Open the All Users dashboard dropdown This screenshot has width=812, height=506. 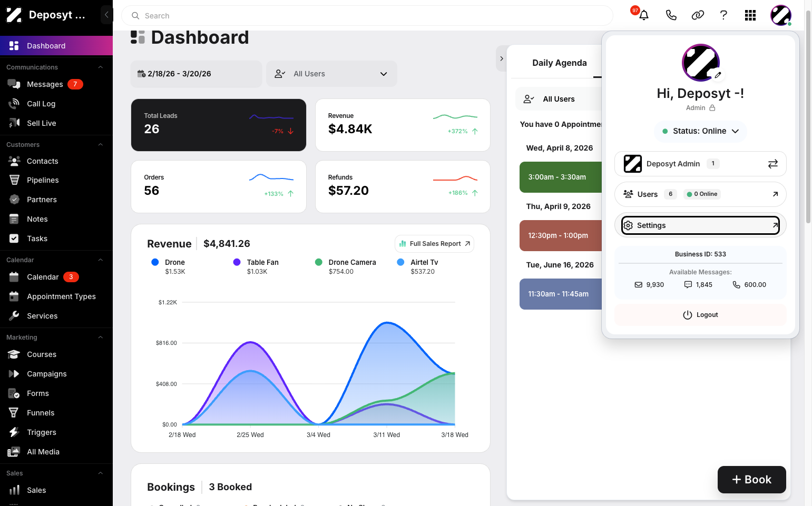pos(331,74)
